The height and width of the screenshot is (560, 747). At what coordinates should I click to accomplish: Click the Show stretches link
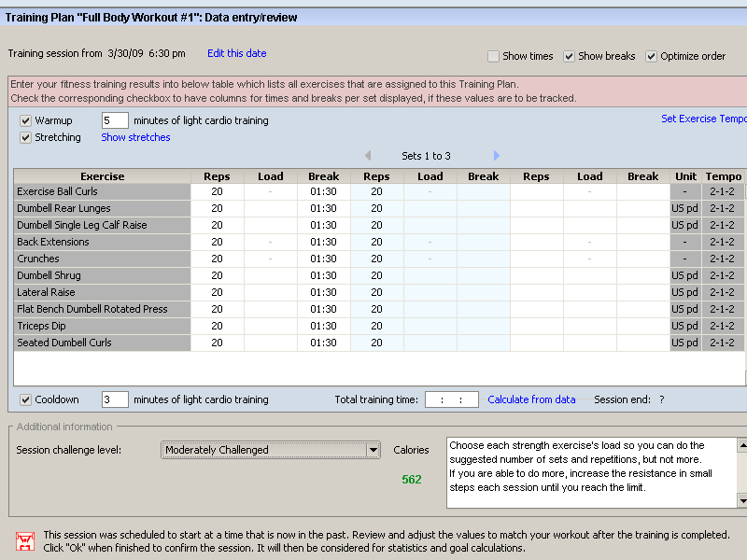(135, 137)
